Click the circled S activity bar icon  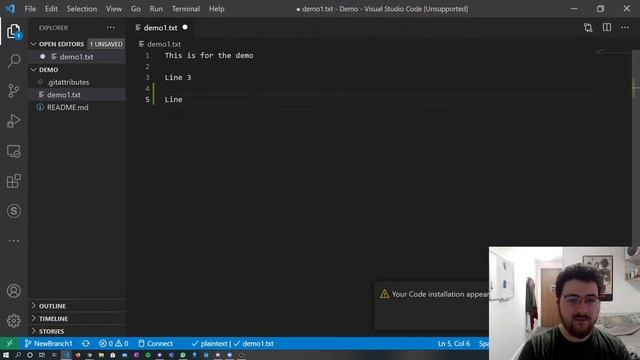pyautogui.click(x=13, y=211)
